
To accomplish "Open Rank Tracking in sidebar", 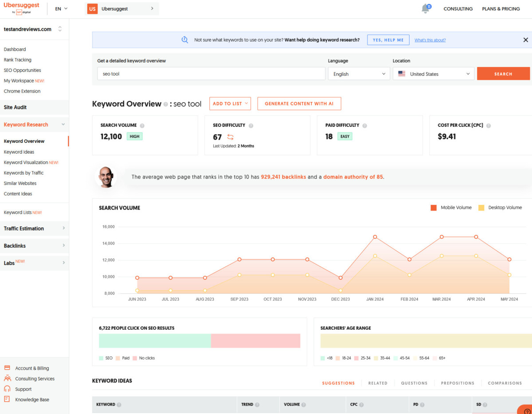I will click(x=18, y=60).
